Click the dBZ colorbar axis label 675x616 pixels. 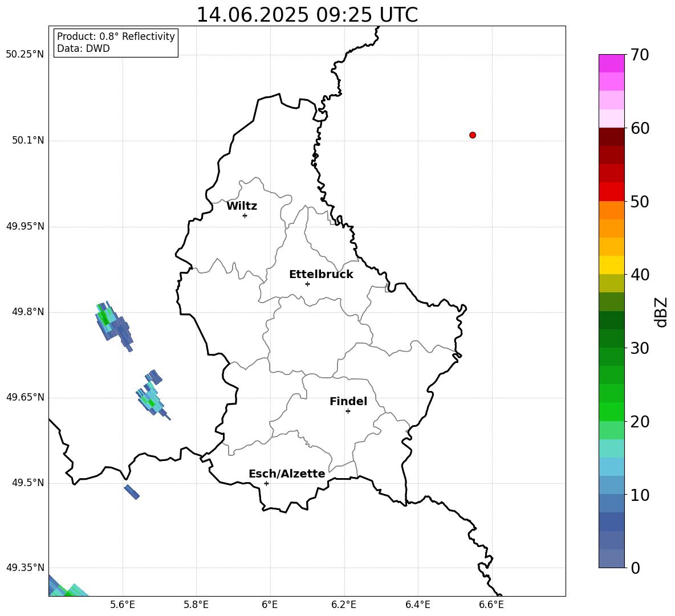[x=662, y=312]
